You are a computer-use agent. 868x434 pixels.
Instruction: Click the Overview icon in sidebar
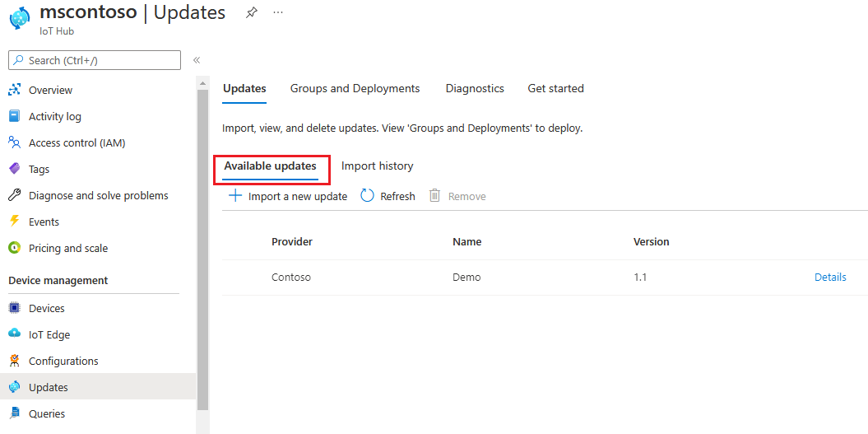pyautogui.click(x=14, y=90)
